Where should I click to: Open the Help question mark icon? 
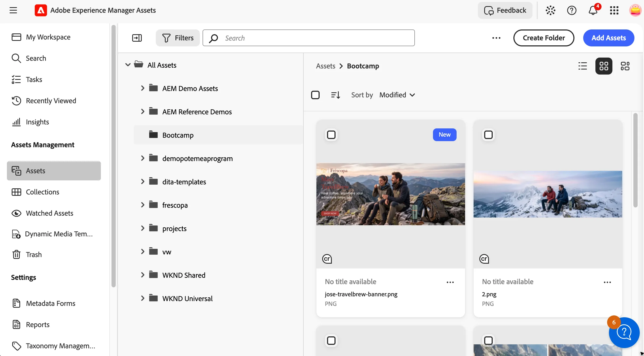click(572, 10)
